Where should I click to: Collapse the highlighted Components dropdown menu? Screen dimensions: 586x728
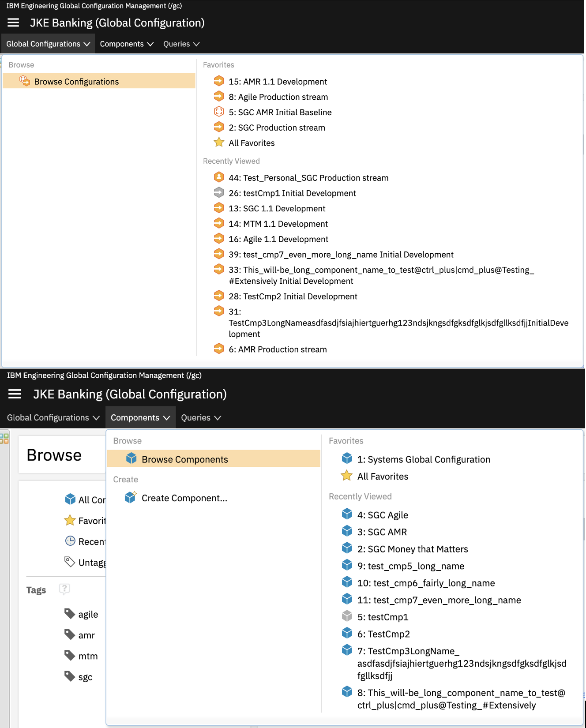(140, 417)
